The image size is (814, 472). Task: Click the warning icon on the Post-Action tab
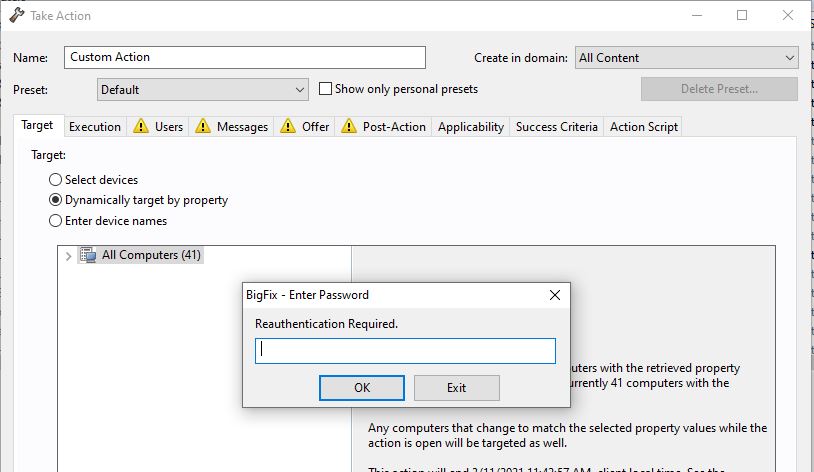[349, 126]
